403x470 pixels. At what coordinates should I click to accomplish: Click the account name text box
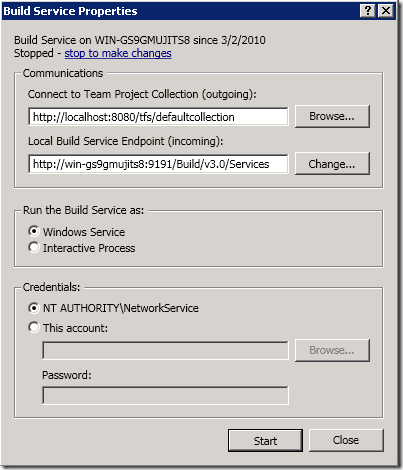tap(165, 350)
